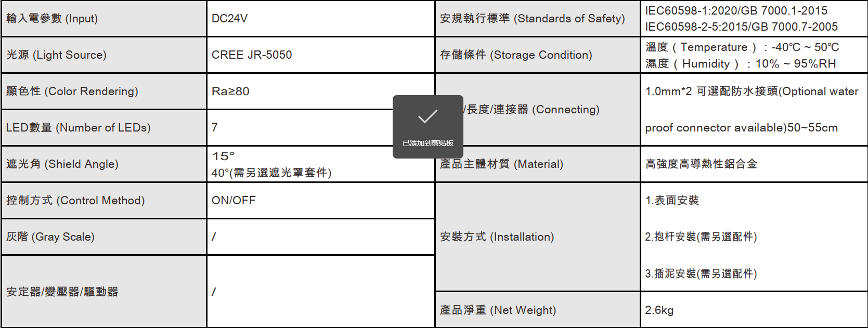Select the Ra≥80 color rendering value
The height and width of the screenshot is (328, 868).
coord(230,91)
